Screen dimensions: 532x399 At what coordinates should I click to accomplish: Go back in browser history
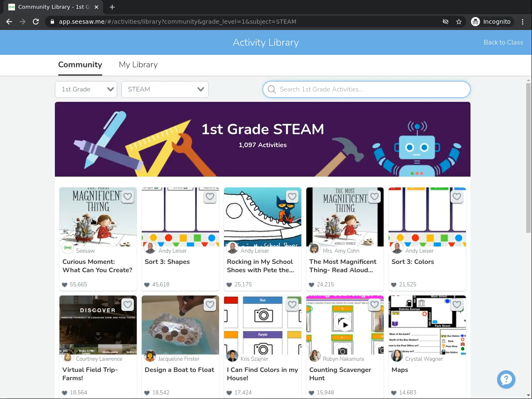9,22
